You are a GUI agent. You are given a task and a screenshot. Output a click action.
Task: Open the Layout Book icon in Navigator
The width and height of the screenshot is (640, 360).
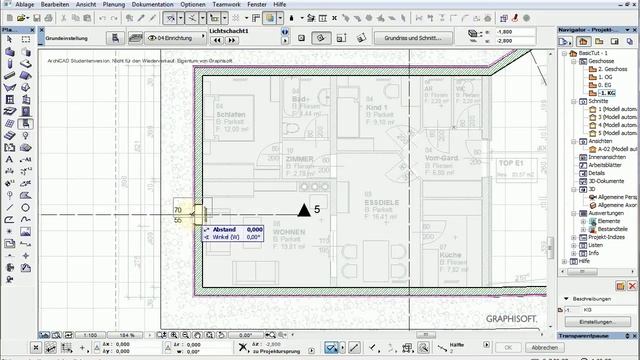click(x=615, y=42)
